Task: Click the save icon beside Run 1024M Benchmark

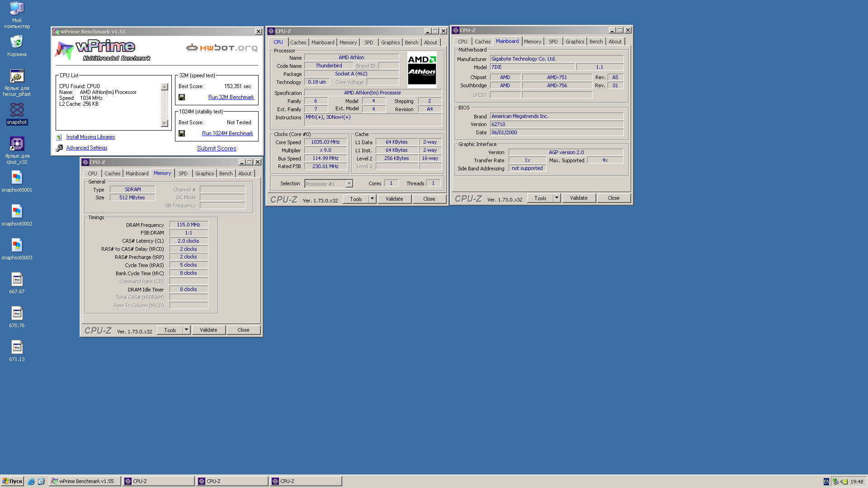Action: pos(182,133)
